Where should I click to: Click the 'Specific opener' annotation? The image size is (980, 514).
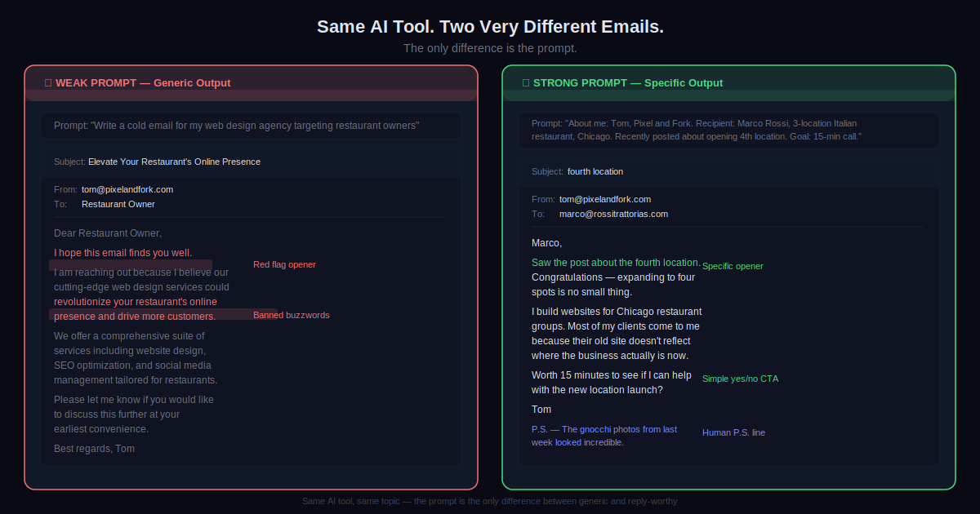point(733,266)
